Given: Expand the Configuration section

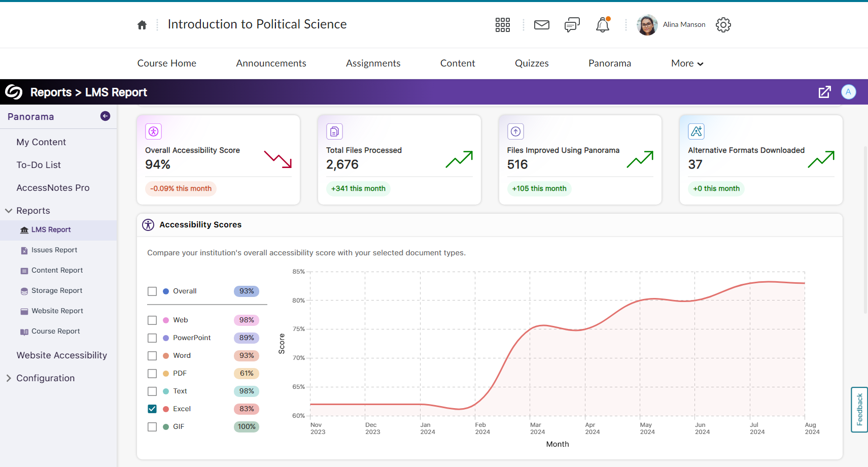Looking at the screenshot, I should [9, 378].
